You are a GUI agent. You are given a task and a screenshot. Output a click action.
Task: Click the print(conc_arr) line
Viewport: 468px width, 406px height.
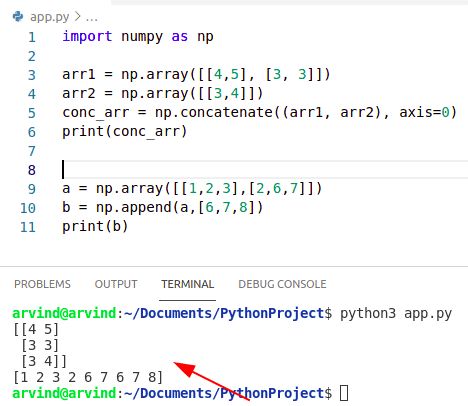pyautogui.click(x=125, y=131)
